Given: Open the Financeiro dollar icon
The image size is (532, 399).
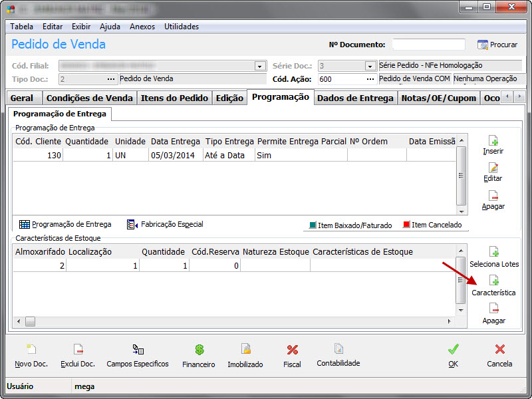Looking at the screenshot, I should click(199, 350).
